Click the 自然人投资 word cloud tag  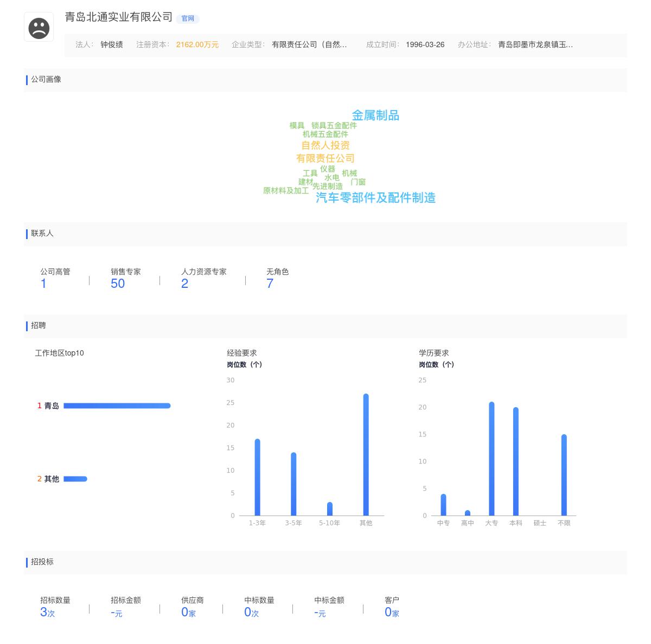click(x=325, y=145)
